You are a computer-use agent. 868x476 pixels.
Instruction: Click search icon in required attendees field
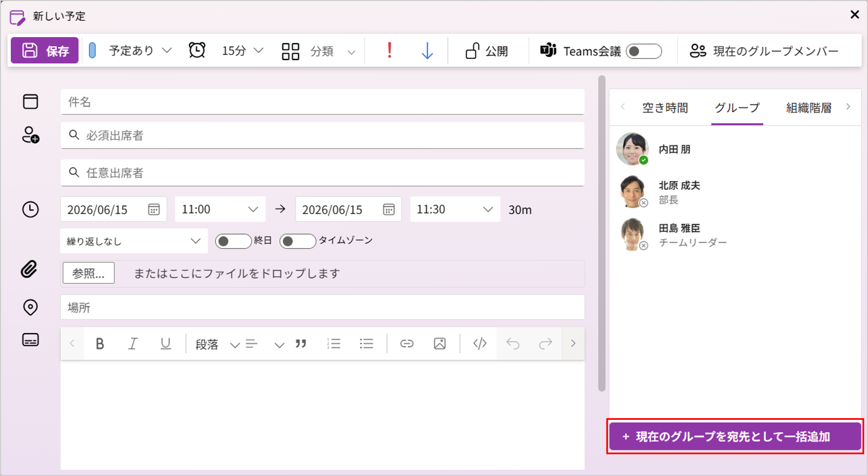coord(74,135)
